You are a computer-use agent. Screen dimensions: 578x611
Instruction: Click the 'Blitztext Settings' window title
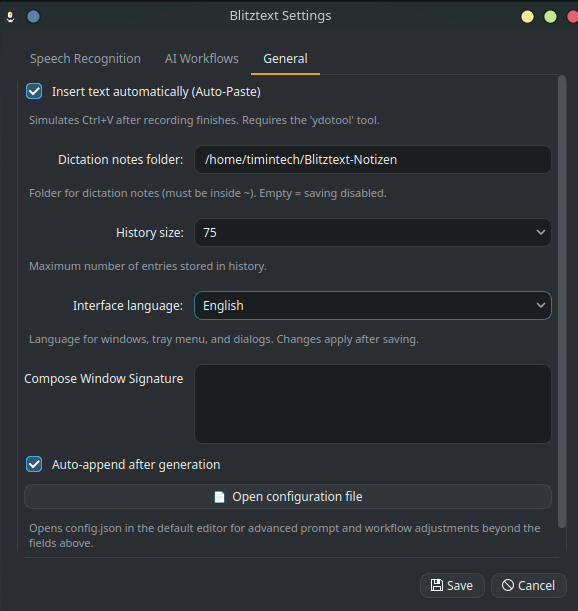(280, 16)
